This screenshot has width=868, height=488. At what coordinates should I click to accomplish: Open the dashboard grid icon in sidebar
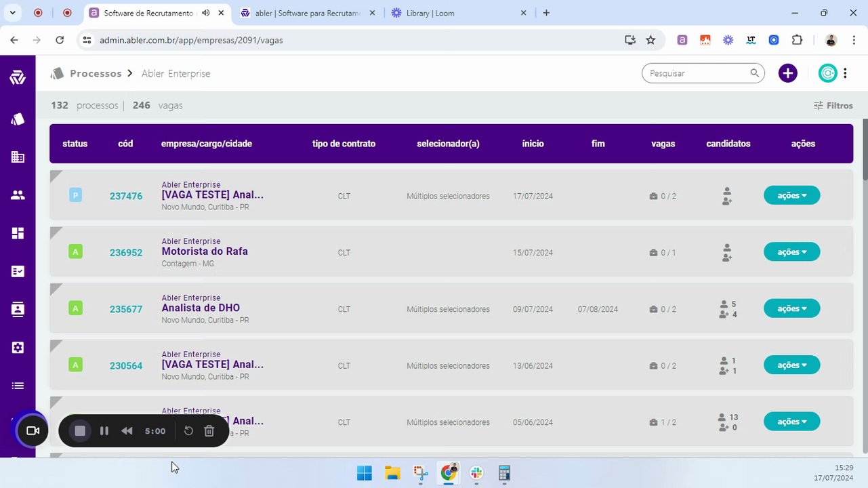pos(18,233)
